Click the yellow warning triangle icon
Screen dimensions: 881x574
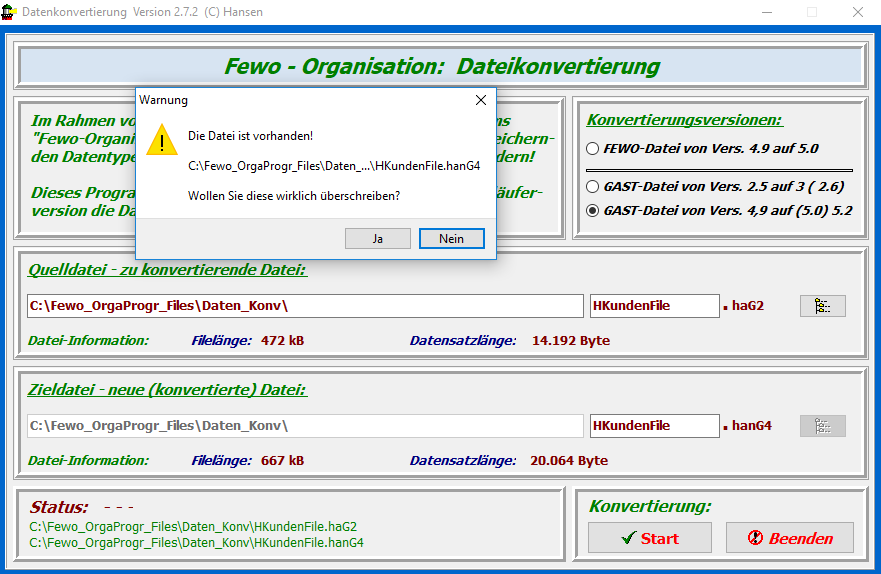[161, 140]
